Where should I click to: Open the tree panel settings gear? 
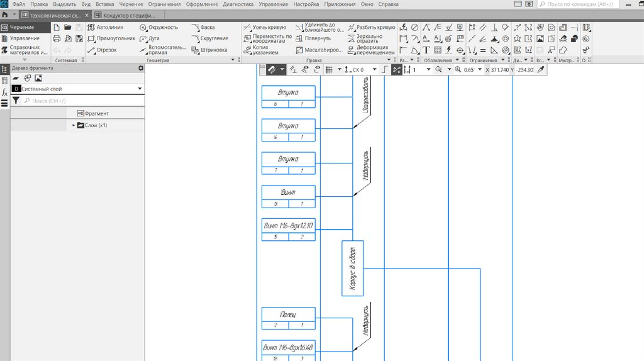pyautogui.click(x=140, y=68)
